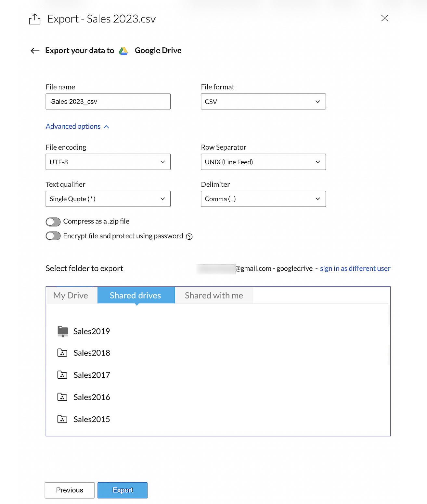This screenshot has width=427, height=504.
Task: Click the blue Export button
Action: coord(123,490)
